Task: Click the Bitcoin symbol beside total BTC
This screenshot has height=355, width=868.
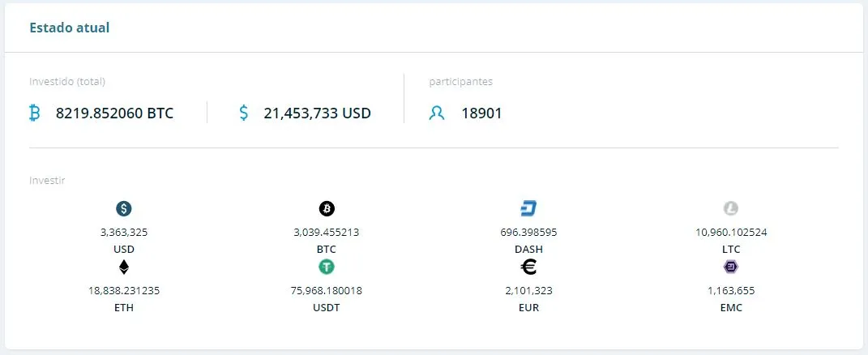Action: (x=34, y=113)
